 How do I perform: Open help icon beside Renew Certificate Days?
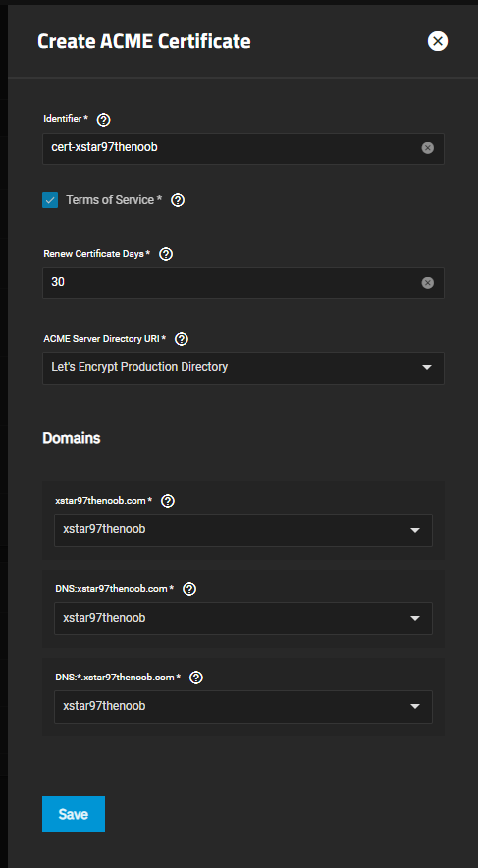166,254
